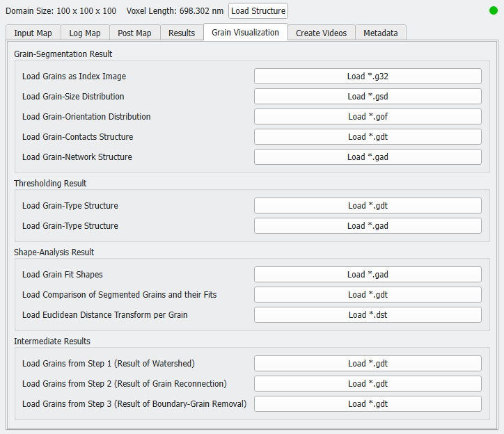Click the Load Grain-Contacts Structure label
Image resolution: width=504 pixels, height=434 pixels.
point(77,137)
